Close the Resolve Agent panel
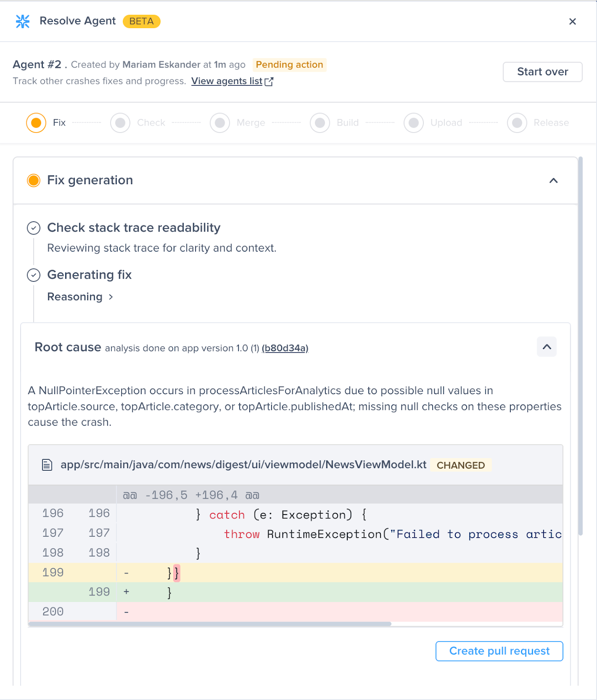597x700 pixels. tap(573, 21)
